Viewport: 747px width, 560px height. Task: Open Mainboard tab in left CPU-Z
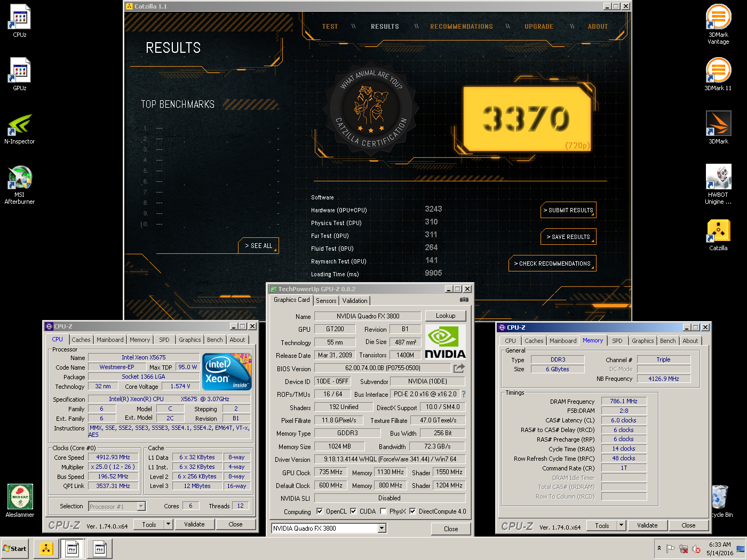coord(110,340)
